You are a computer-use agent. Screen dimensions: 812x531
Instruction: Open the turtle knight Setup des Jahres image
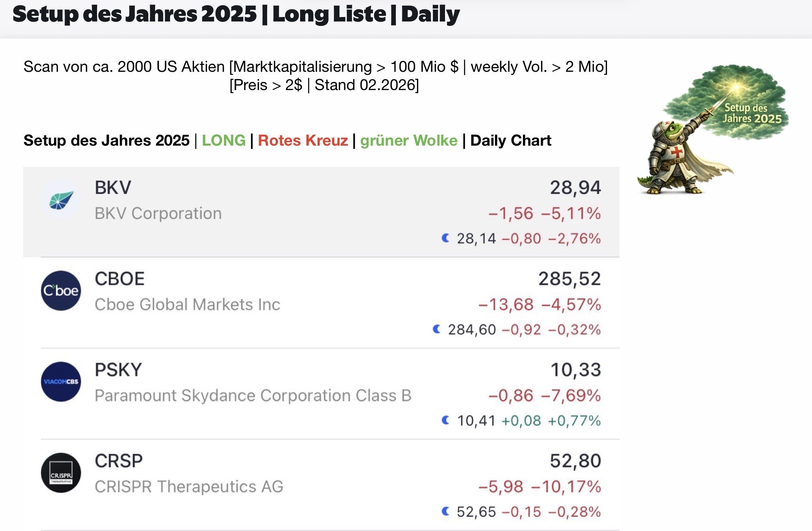713,130
